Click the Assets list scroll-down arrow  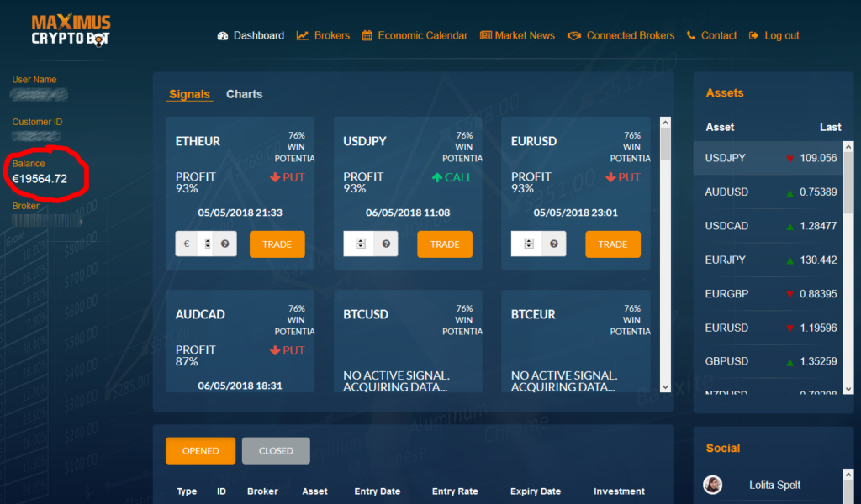(848, 389)
